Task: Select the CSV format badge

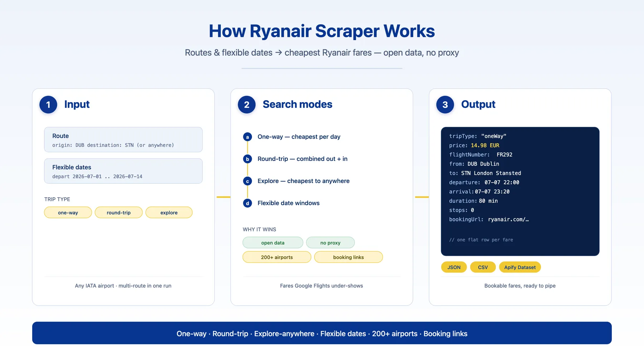Action: (483, 267)
